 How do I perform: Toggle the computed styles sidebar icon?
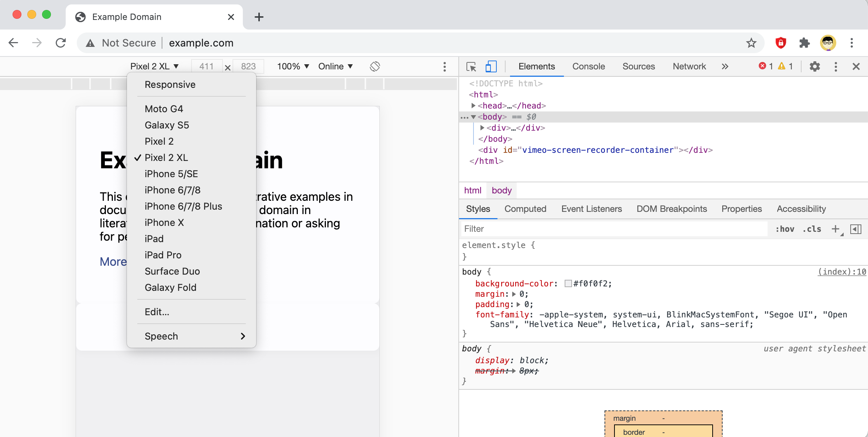(855, 229)
